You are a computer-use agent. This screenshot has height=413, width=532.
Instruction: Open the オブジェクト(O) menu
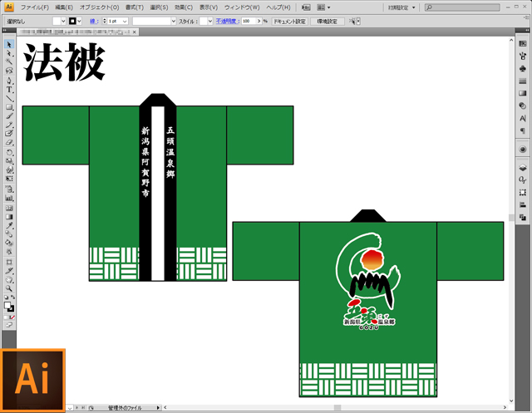[99, 7]
